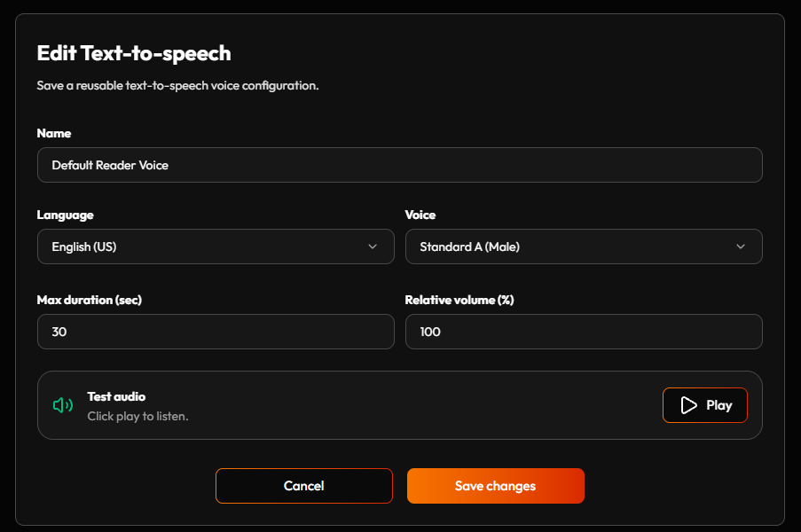Image resolution: width=801 pixels, height=532 pixels.
Task: Click the Relative volume field showing 100
Action: pos(584,332)
